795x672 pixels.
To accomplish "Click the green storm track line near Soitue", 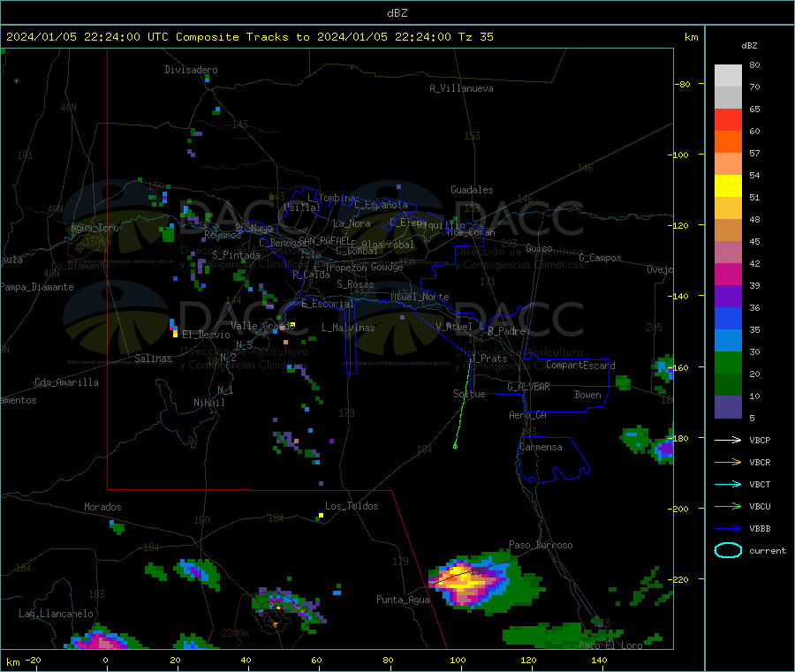I will point(462,405).
